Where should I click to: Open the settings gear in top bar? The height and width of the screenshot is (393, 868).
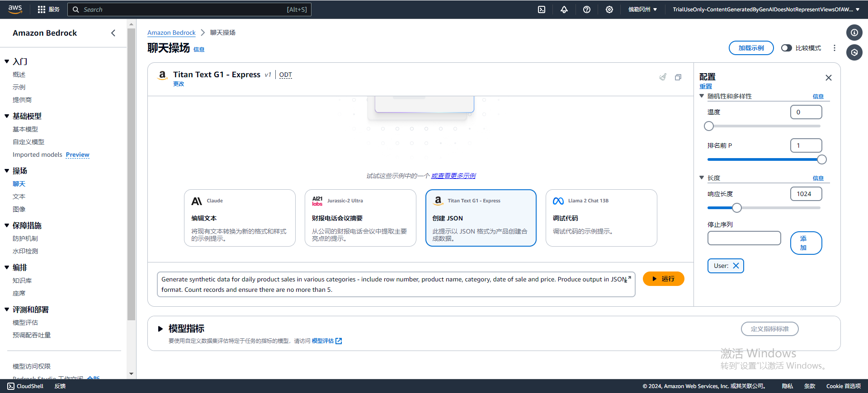click(609, 9)
